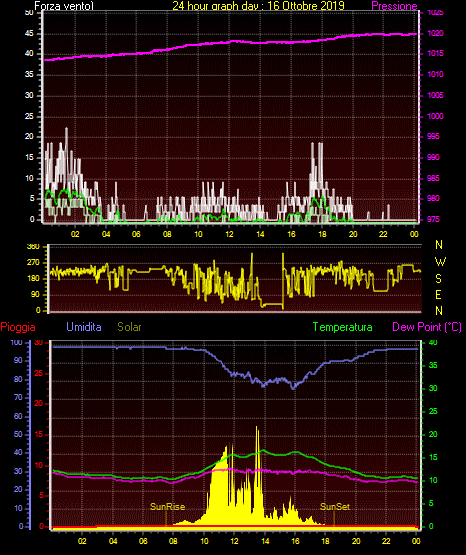
Task: Click pressure axis value 980
Action: tap(433, 198)
